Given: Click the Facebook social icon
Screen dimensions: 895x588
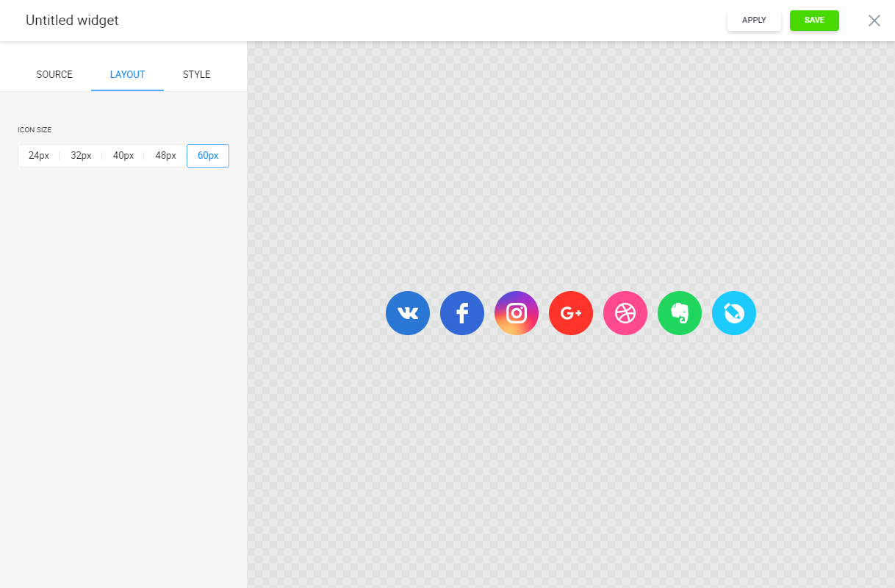Looking at the screenshot, I should [462, 313].
